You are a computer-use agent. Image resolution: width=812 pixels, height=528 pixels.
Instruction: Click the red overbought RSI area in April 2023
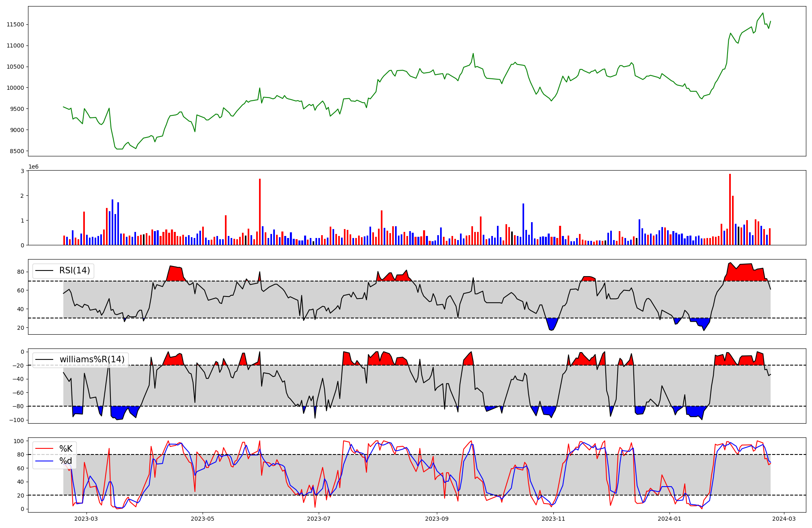(175, 274)
